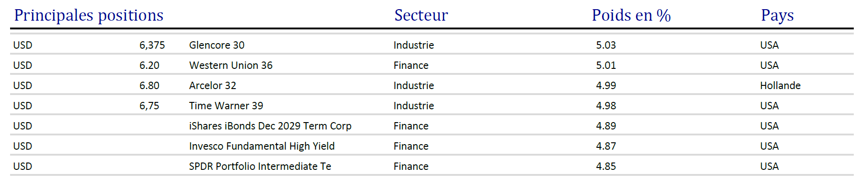Click the Arcelor 32 position
868x185 pixels.
[212, 85]
